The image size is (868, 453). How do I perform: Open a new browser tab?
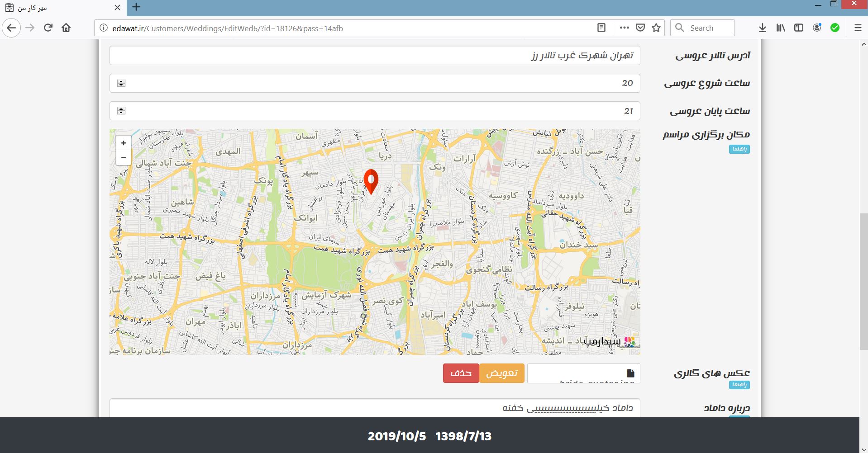[136, 7]
